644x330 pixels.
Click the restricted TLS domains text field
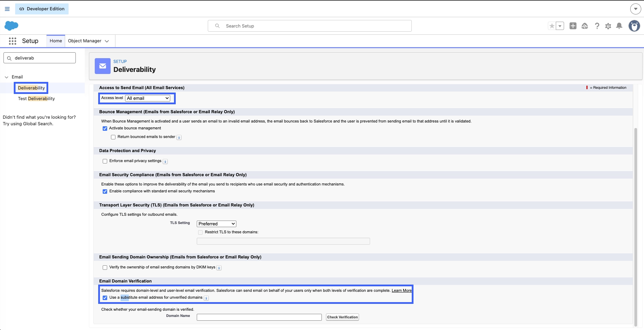(x=283, y=241)
